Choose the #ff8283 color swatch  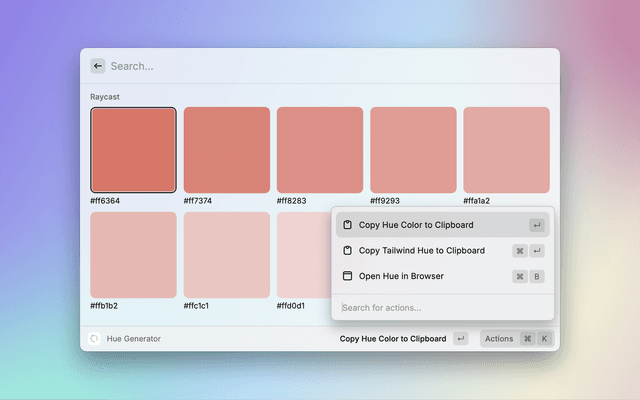[x=320, y=150]
